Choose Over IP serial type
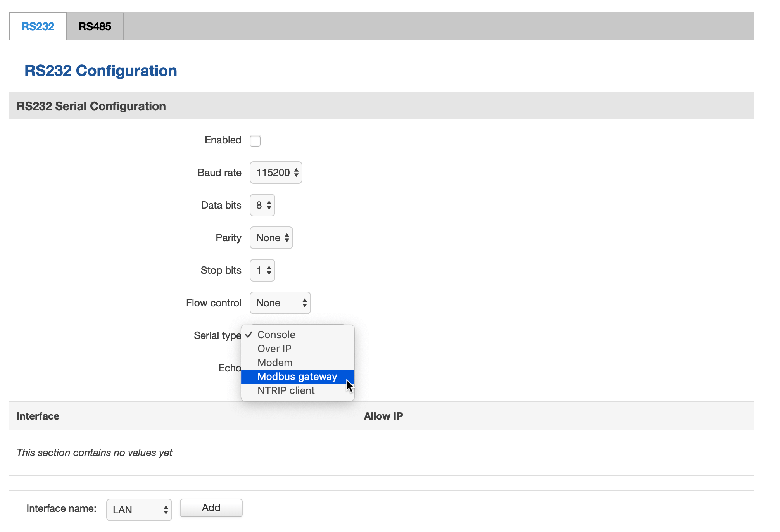Screen dimensions: 780x532 point(274,349)
